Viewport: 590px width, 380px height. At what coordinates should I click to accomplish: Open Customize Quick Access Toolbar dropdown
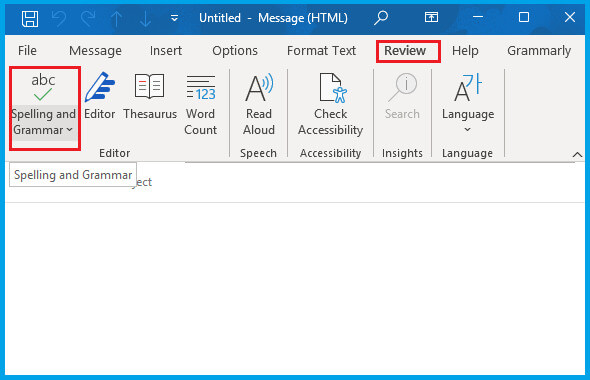pyautogui.click(x=174, y=18)
